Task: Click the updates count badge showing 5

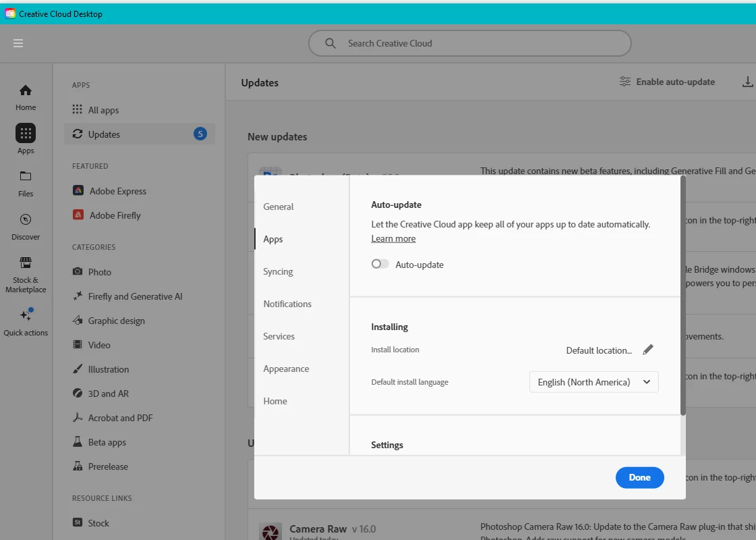Action: point(200,134)
